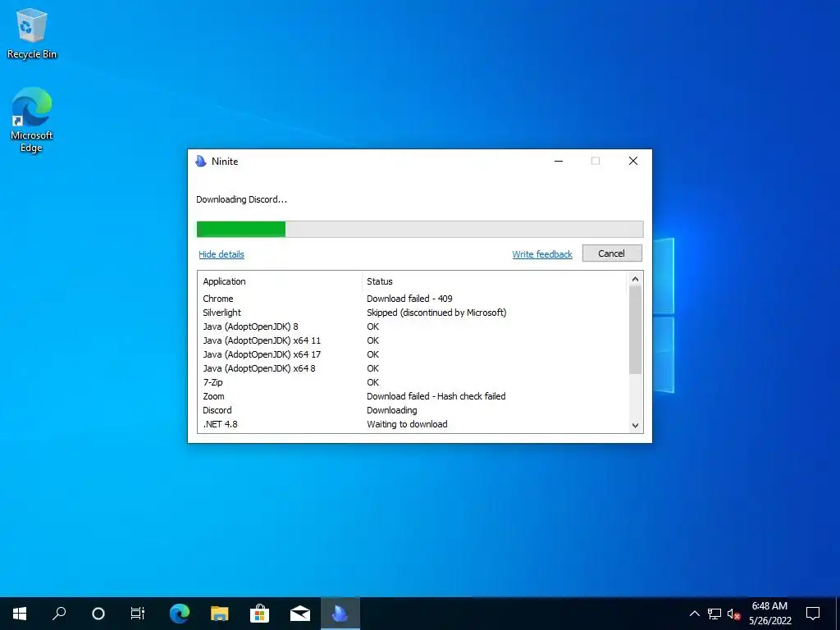
Task: Click 'Hash check failed' status text
Action: 472,396
